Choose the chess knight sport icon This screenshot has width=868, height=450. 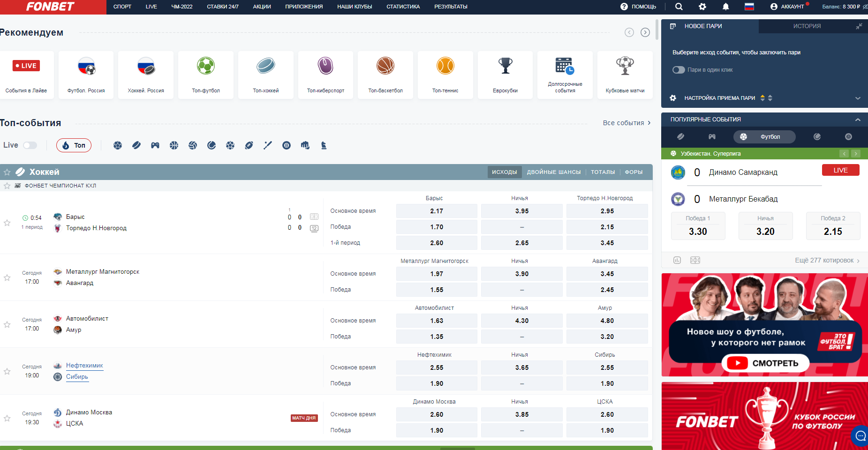(324, 145)
